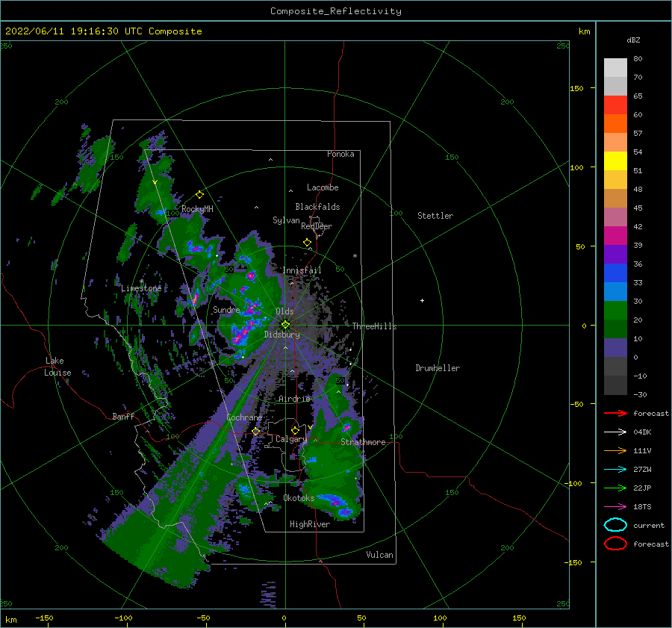The image size is (672, 628).
Task: Click the Sundre label
Action: click(226, 309)
